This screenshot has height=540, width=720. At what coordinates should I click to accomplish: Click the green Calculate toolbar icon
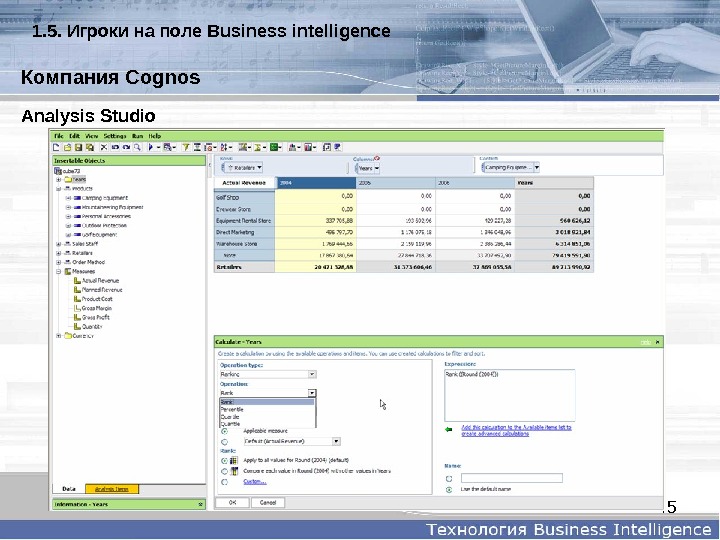273,147
